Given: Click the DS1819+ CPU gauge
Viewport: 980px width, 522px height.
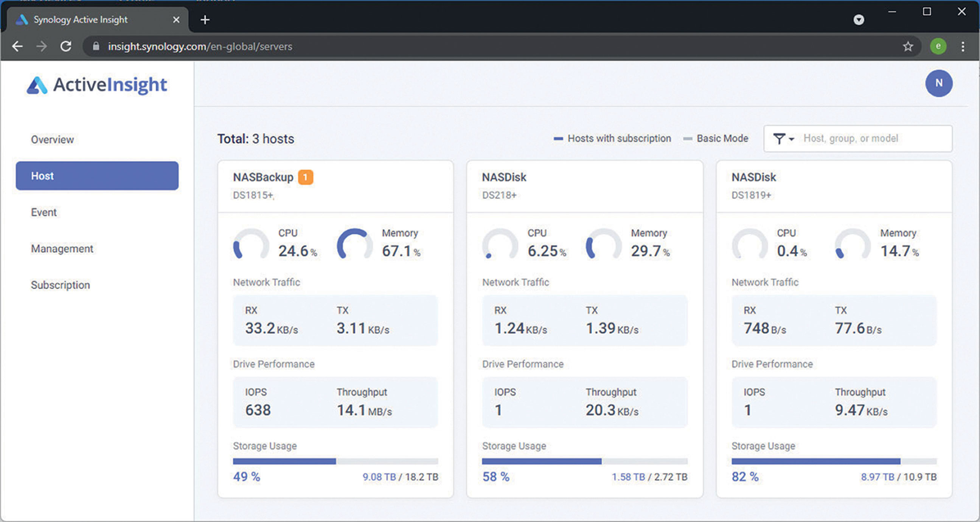Looking at the screenshot, I should click(x=750, y=245).
